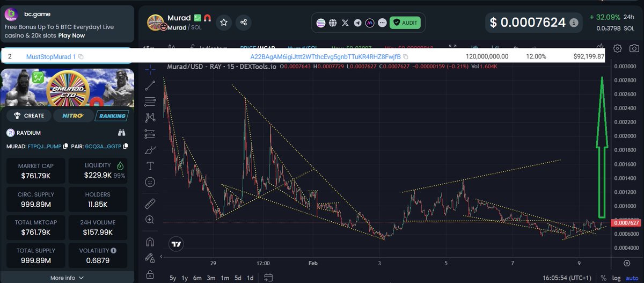This screenshot has width=644, height=283.
Task: Open chart settings gear icon
Action: [x=617, y=48]
